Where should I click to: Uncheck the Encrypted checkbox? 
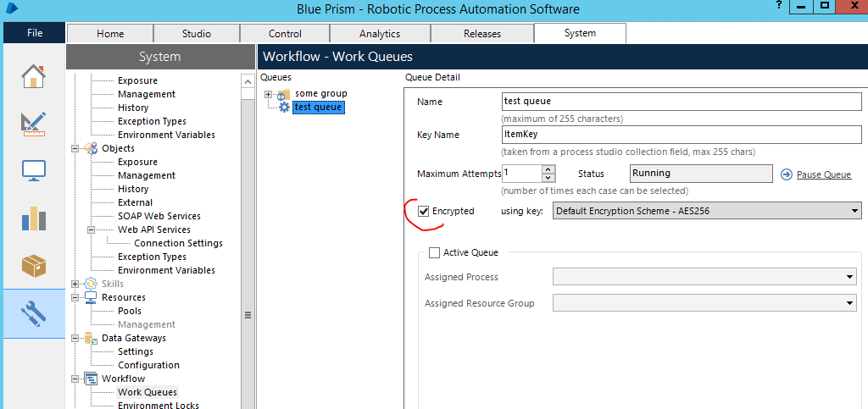point(424,211)
